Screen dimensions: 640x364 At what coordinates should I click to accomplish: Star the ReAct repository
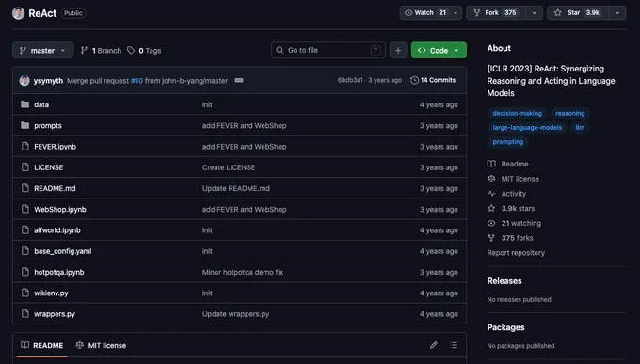click(x=578, y=12)
